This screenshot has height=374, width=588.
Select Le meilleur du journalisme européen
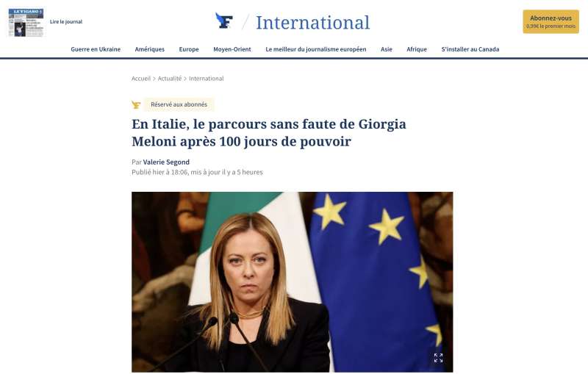pos(316,49)
